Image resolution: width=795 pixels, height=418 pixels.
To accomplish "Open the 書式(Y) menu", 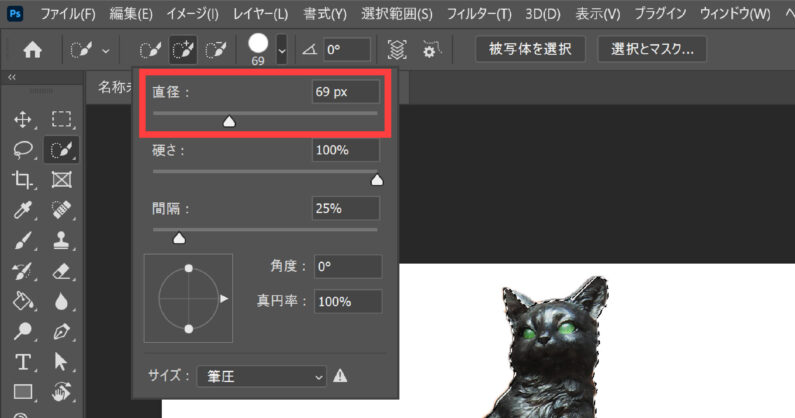I will tap(325, 14).
